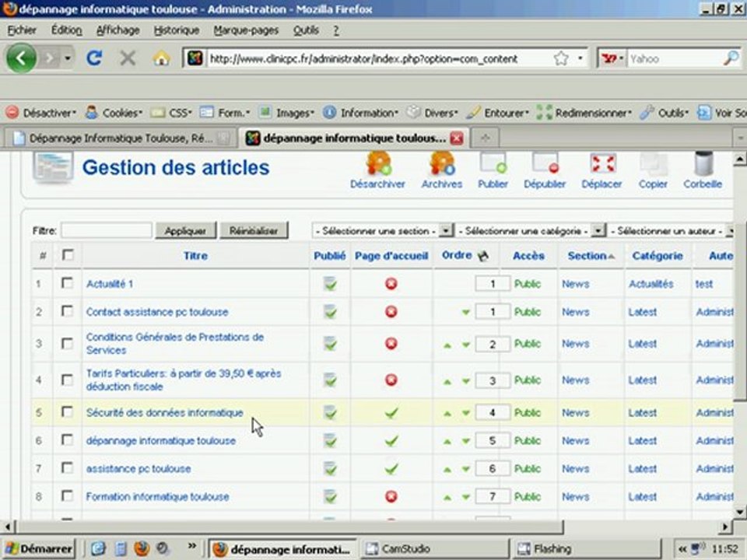The image size is (747, 560).
Task: Open the Historique menu
Action: point(177,30)
